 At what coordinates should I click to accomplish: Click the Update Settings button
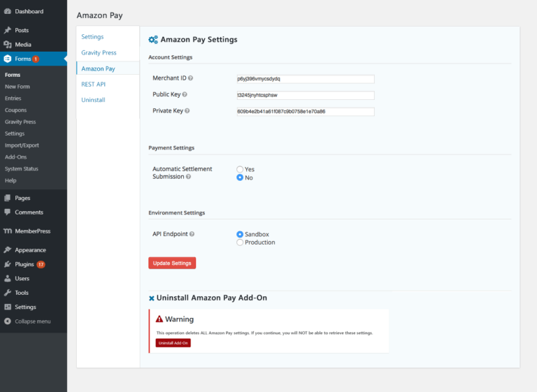pos(172,263)
